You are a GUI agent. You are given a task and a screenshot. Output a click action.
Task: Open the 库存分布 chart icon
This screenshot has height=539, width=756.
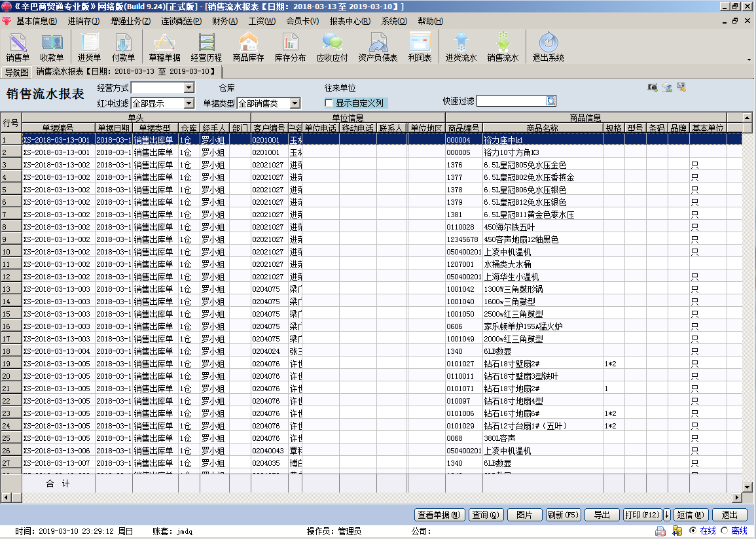(x=290, y=48)
